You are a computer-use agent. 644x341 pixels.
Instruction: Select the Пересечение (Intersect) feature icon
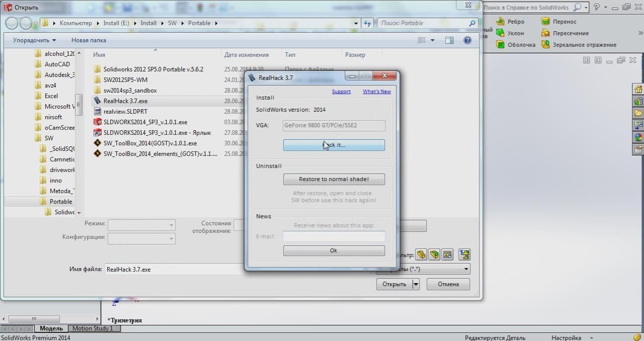545,33
